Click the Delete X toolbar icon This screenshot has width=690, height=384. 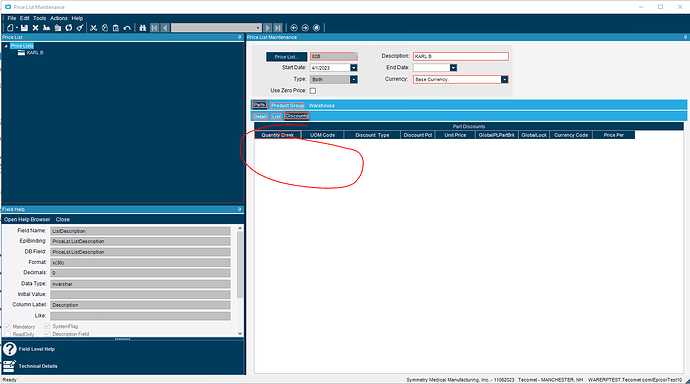point(36,28)
